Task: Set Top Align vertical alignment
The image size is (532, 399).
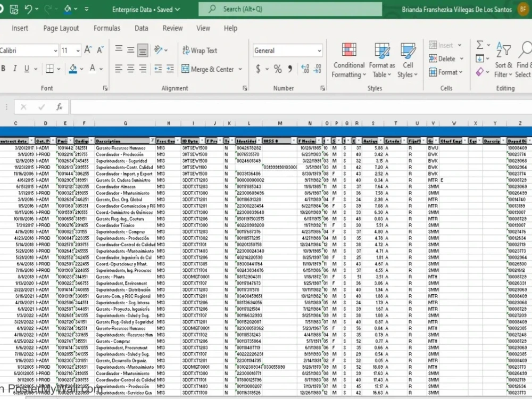Action: pyautogui.click(x=119, y=50)
